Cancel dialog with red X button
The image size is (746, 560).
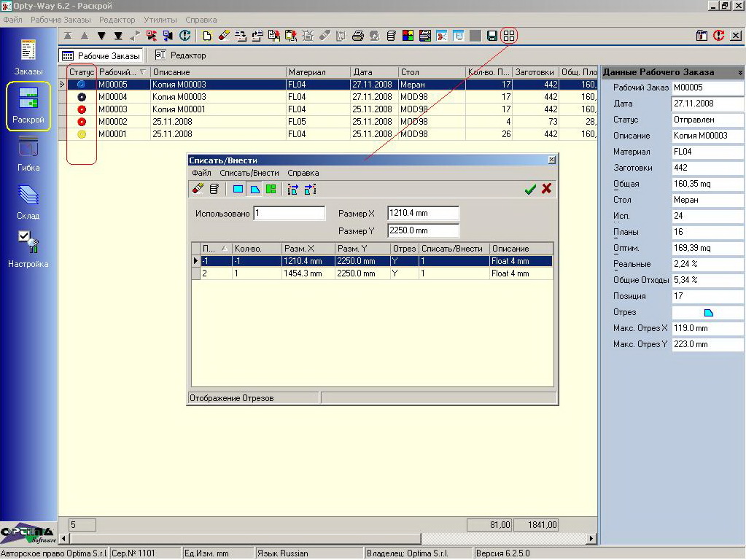click(547, 189)
